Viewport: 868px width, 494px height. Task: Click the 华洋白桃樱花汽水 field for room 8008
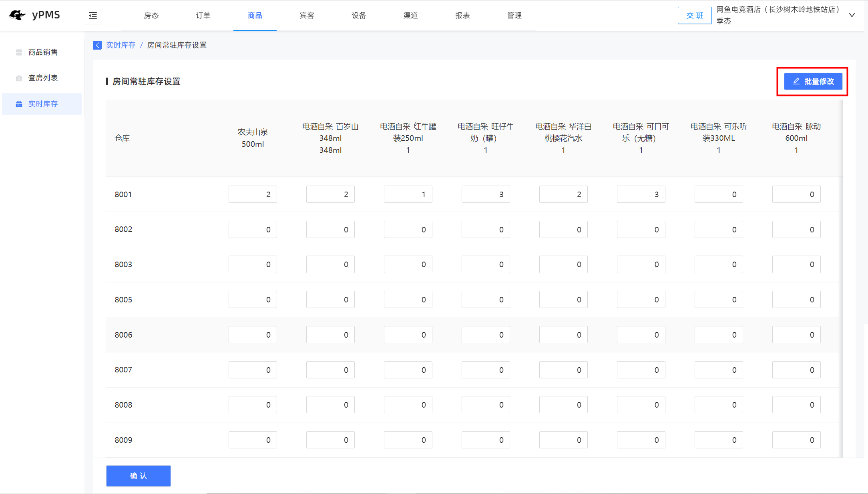point(563,405)
